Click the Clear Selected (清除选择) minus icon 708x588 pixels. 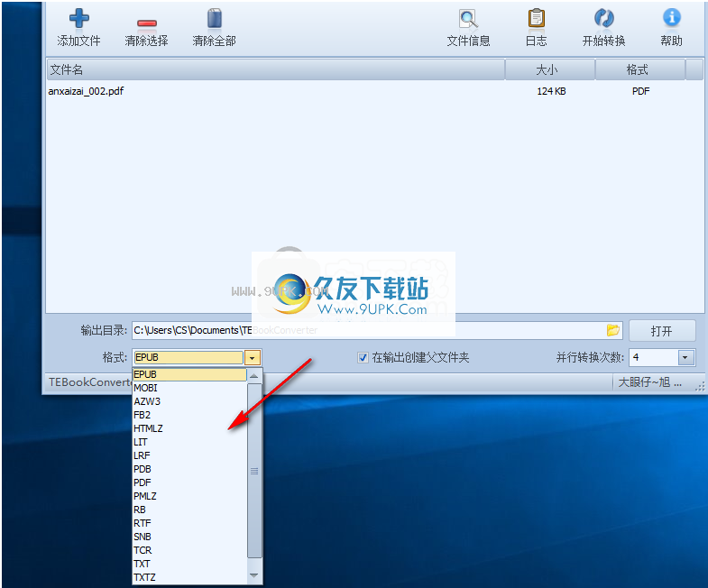[147, 23]
